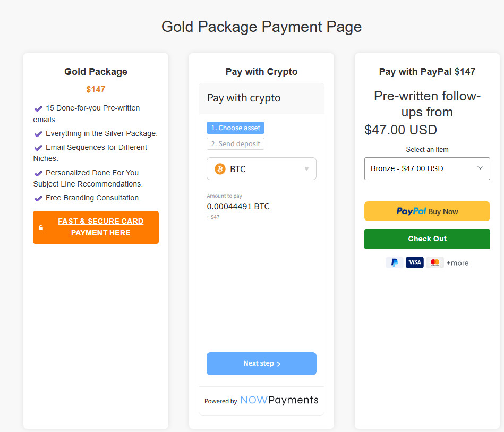
Task: Click the orange Bitcoin coin icon
Action: point(220,169)
